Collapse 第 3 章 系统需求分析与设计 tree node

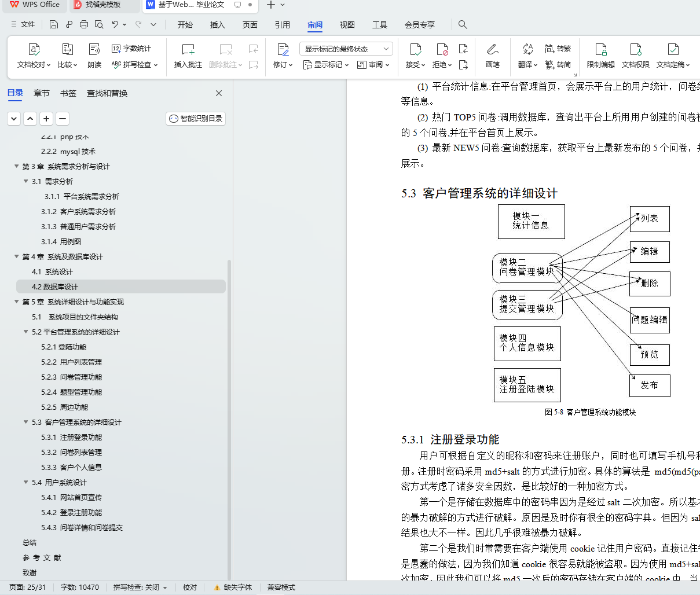pyautogui.click(x=17, y=166)
